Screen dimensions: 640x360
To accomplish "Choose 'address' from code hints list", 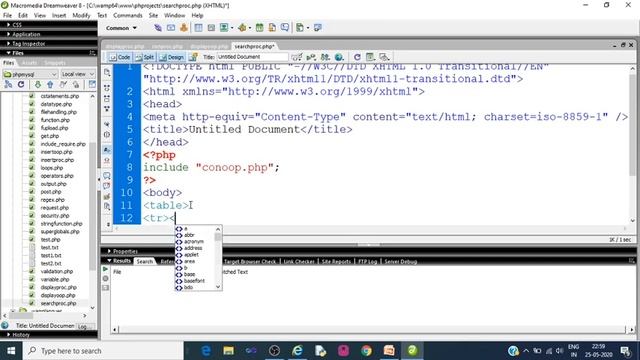I will click(x=193, y=248).
